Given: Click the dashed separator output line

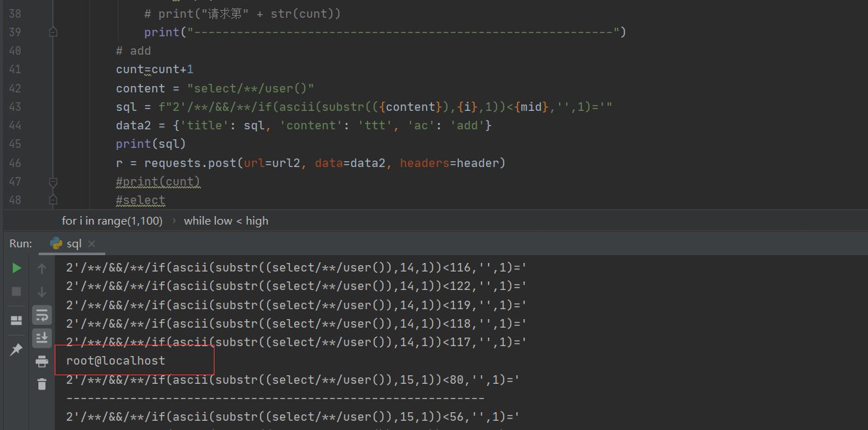Looking at the screenshot, I should (x=275, y=399).
